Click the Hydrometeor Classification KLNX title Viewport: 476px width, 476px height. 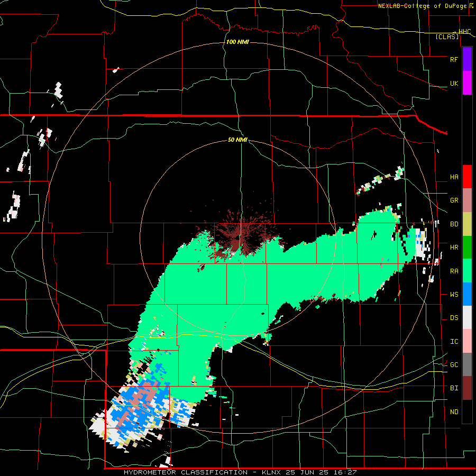click(x=240, y=472)
